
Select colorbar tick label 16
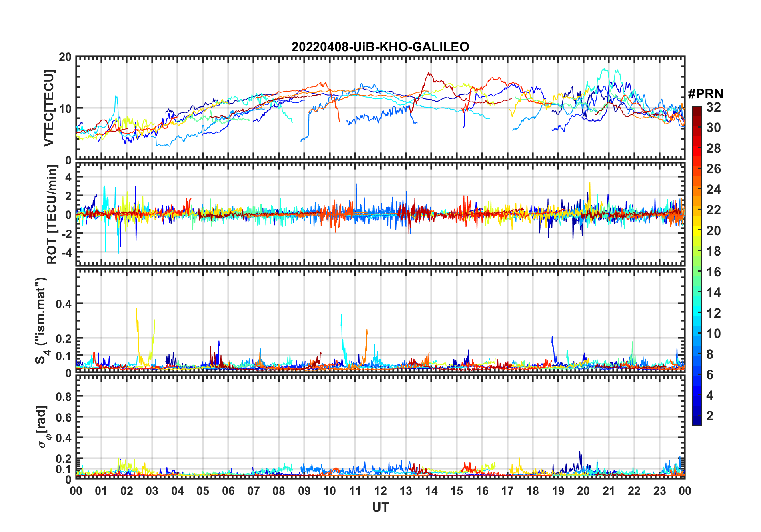713,272
